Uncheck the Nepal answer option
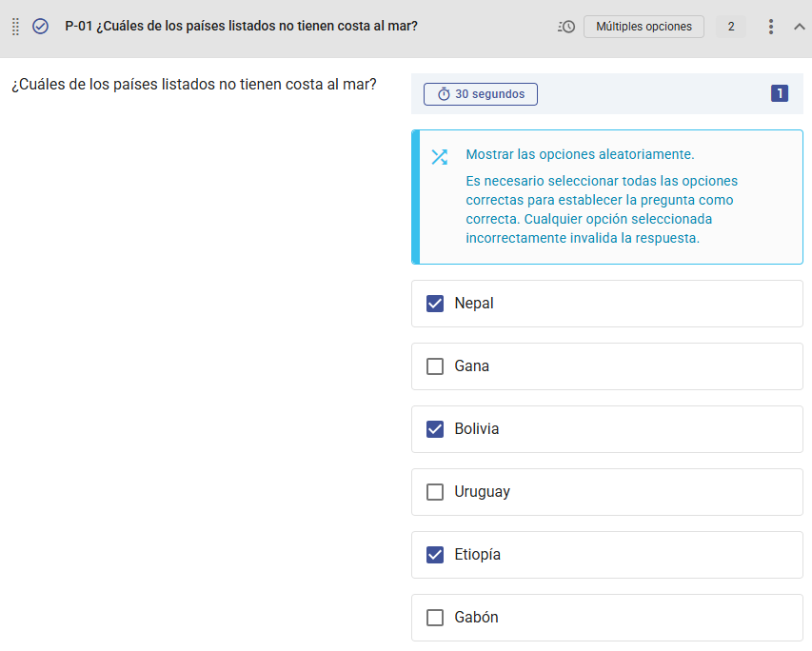 tap(435, 304)
